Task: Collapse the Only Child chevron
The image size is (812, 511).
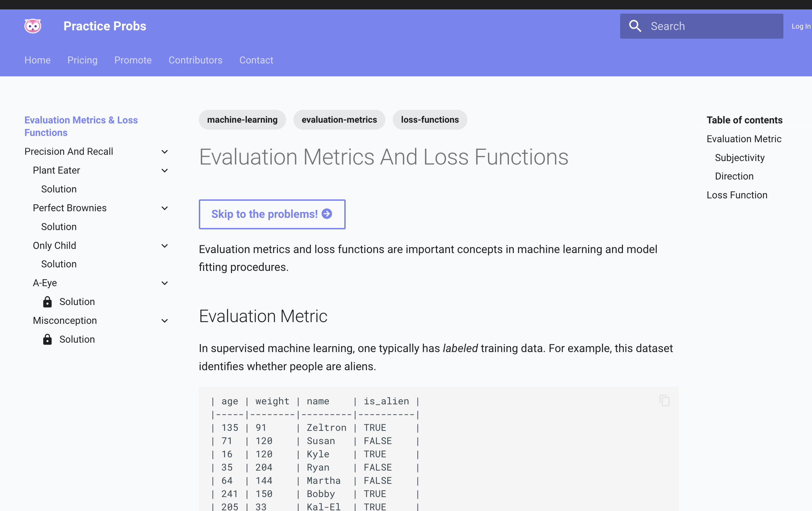Action: [x=165, y=246]
